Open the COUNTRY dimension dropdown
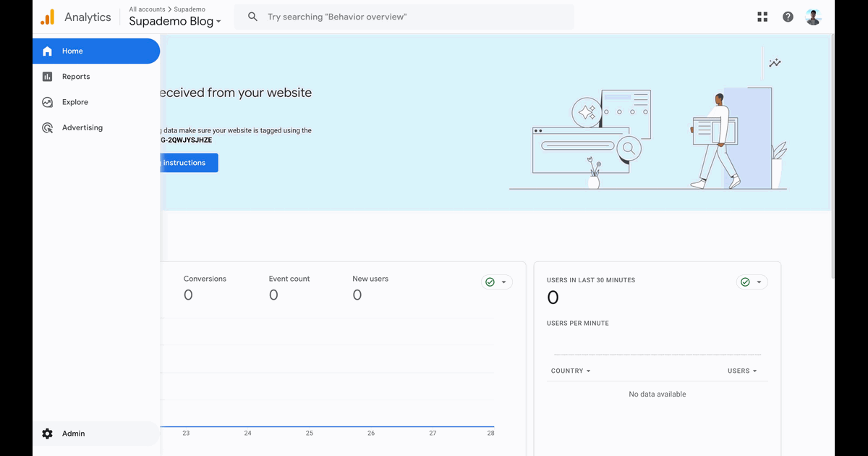 571,371
